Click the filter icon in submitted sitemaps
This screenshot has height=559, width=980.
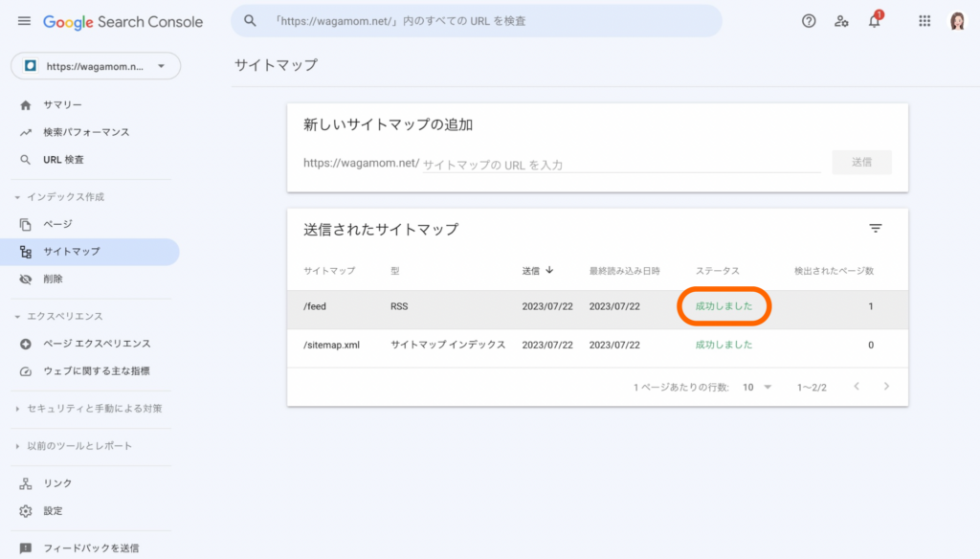tap(875, 229)
